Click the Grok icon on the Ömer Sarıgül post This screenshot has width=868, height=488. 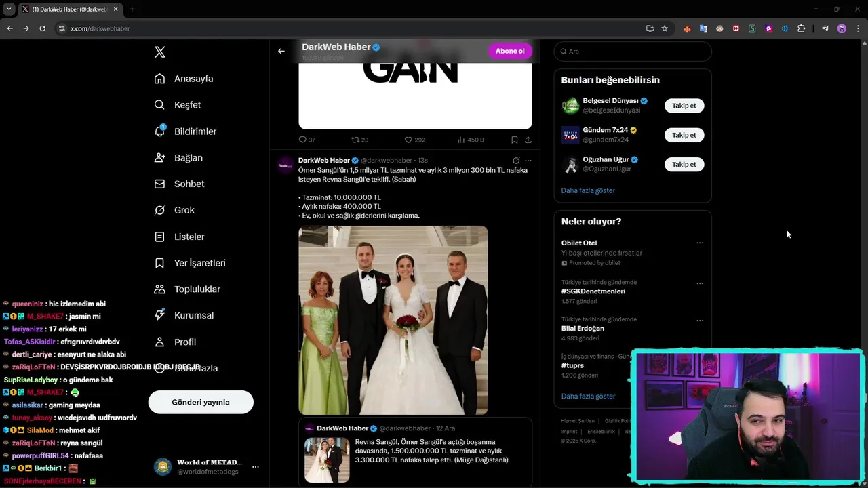[516, 161]
